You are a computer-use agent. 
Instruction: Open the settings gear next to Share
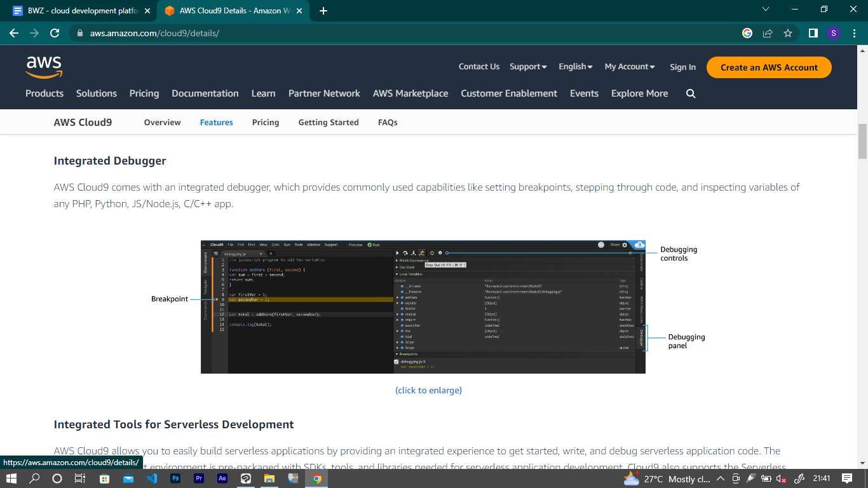click(625, 245)
